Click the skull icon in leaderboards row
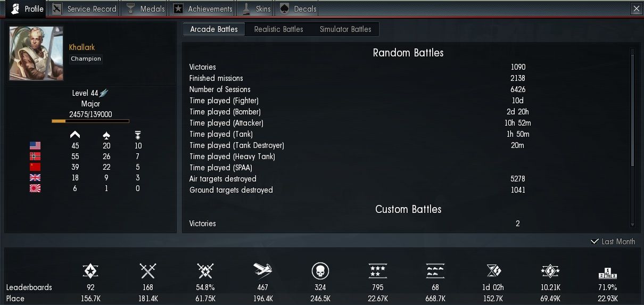Viewport: 644px width, 305px height. tap(320, 271)
